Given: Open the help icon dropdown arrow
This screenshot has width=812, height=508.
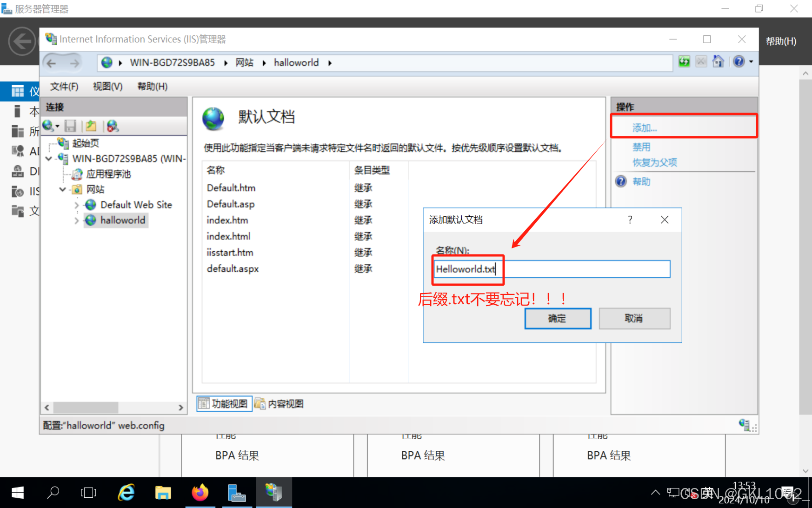Looking at the screenshot, I should [x=751, y=61].
